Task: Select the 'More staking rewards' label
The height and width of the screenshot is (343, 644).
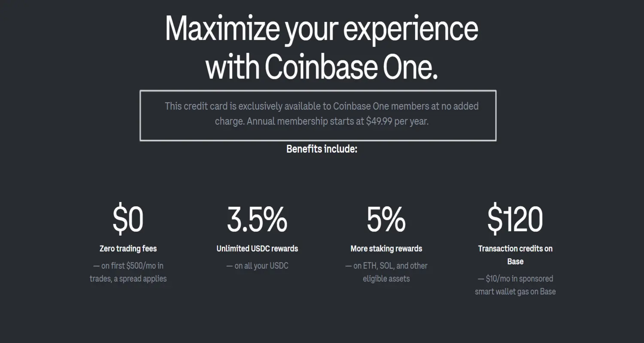Action: 386,249
